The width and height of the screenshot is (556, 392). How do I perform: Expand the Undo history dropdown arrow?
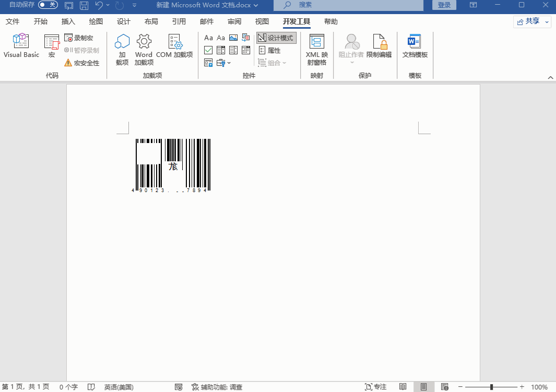(108, 5)
